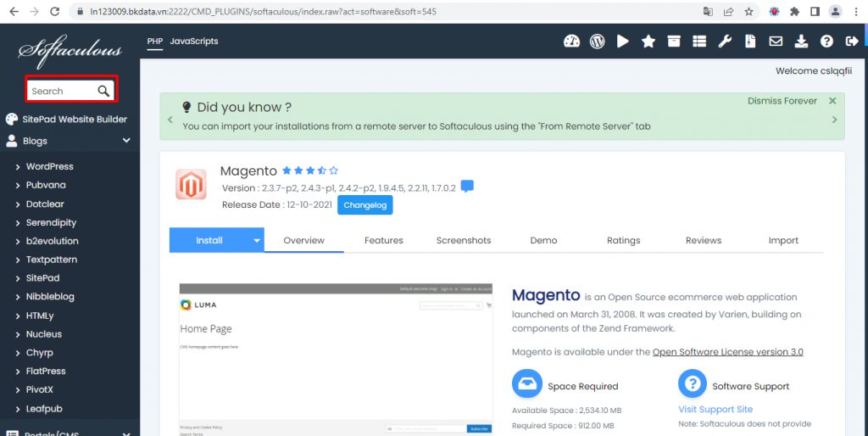Click Chrome share page icon
Viewport: 868px width, 436px height.
click(x=728, y=11)
